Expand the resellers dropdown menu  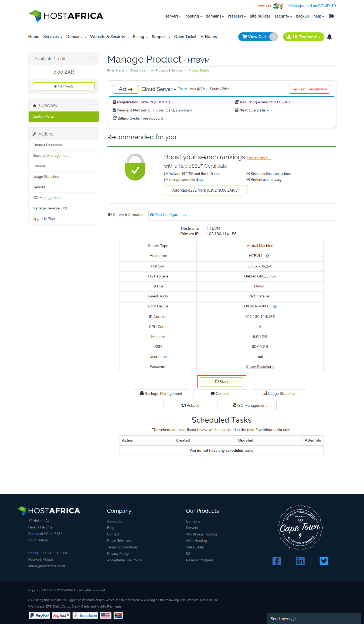click(x=237, y=16)
